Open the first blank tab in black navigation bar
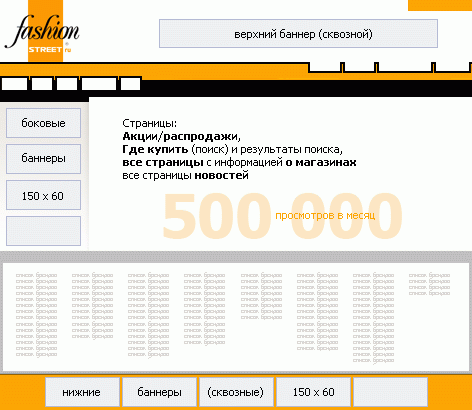This screenshot has height=410, width=472. tap(15, 84)
